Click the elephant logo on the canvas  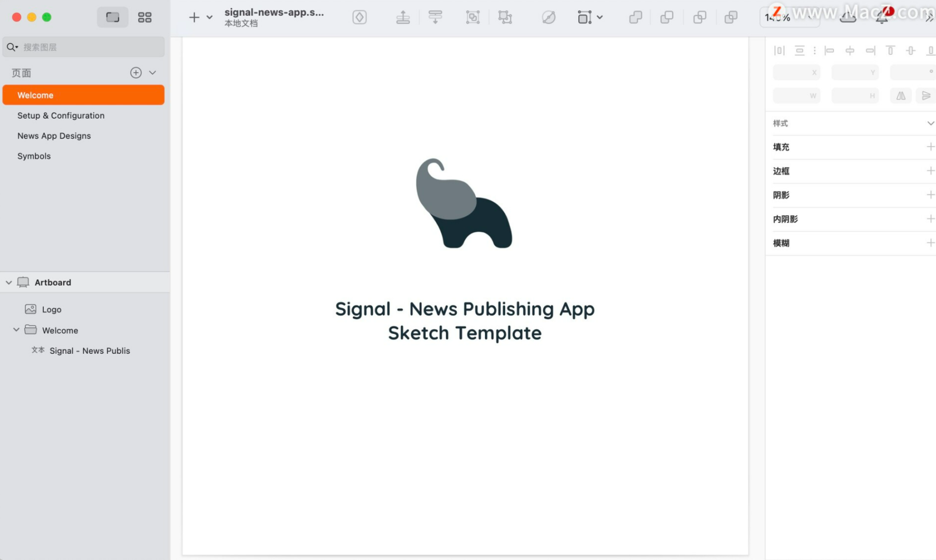click(464, 203)
